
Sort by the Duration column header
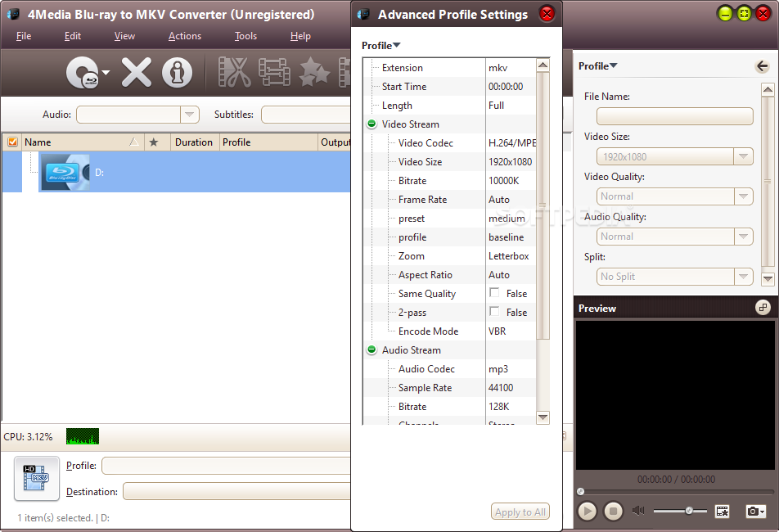coord(194,142)
